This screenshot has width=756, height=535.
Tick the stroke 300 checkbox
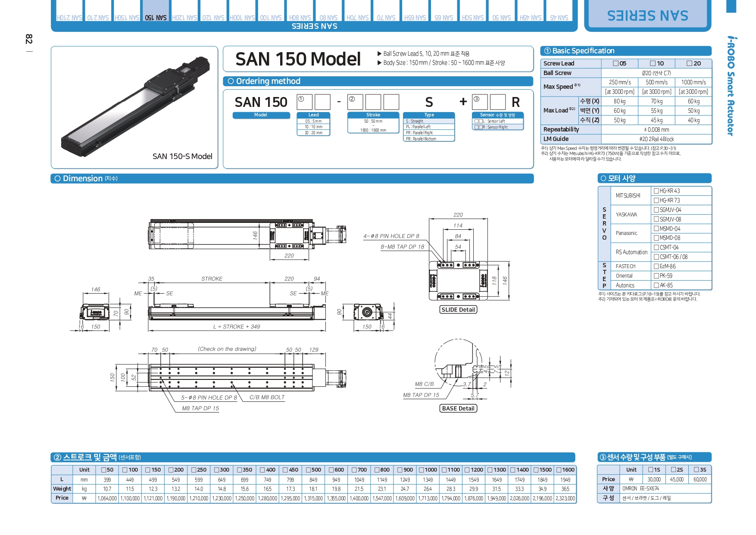tap(217, 470)
